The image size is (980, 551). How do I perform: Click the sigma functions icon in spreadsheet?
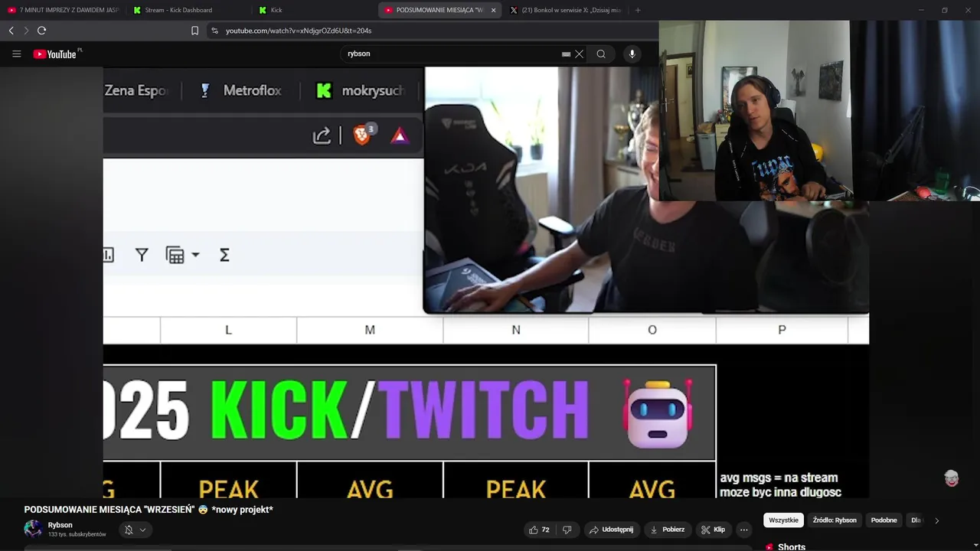[x=224, y=255]
